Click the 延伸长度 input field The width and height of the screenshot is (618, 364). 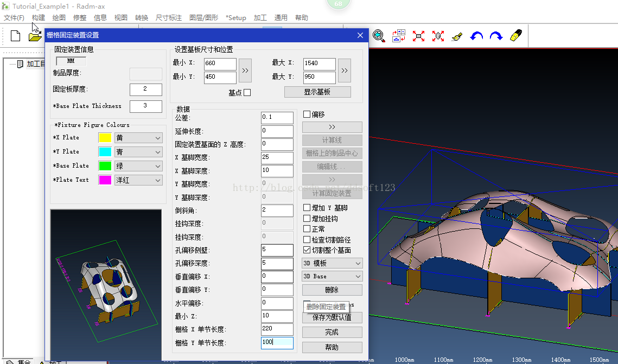(x=277, y=131)
